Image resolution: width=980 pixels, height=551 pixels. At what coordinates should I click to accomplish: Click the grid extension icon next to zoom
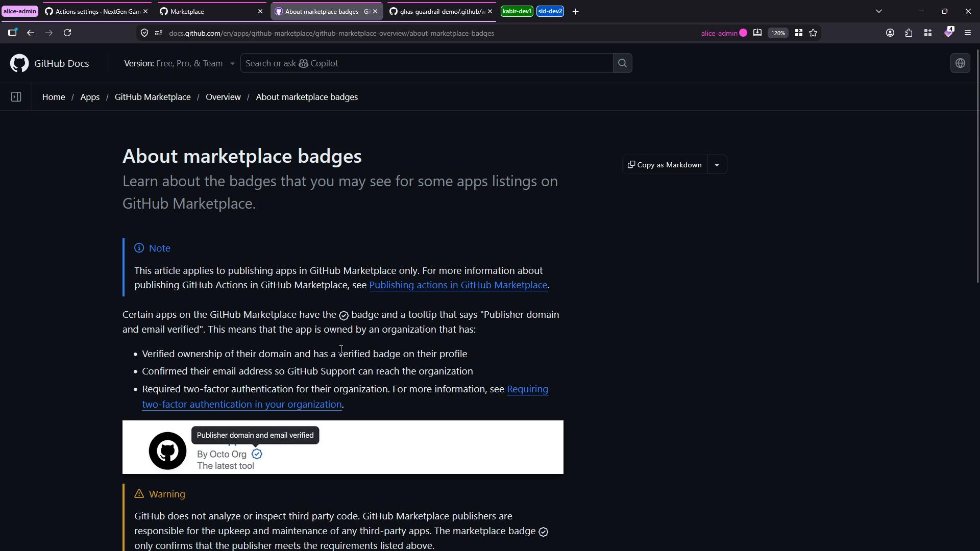pyautogui.click(x=799, y=33)
